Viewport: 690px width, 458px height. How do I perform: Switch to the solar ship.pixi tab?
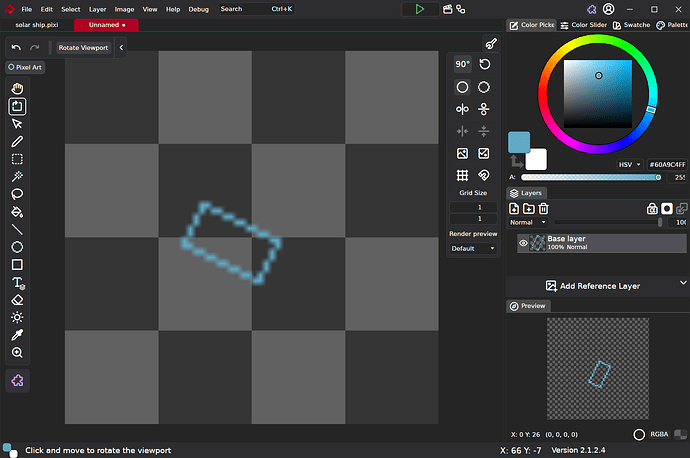tap(37, 25)
